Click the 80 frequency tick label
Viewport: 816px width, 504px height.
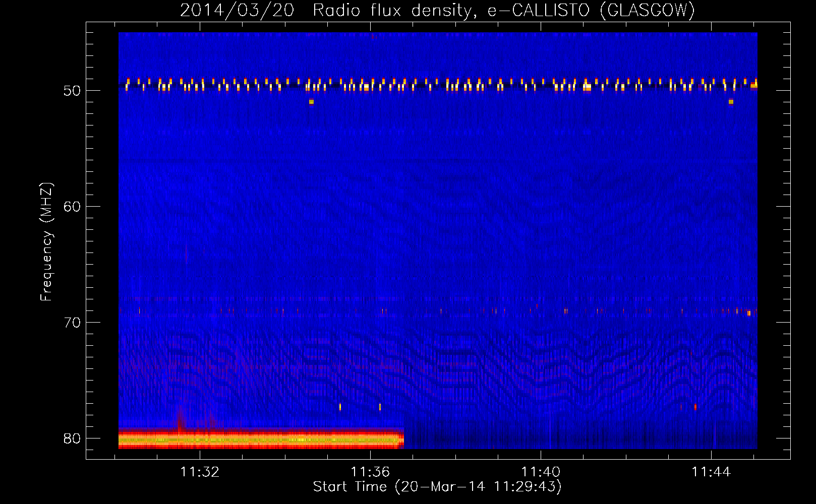click(x=72, y=438)
